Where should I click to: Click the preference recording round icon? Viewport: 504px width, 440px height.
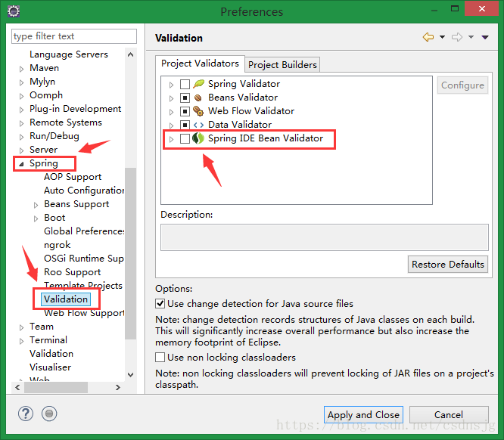point(49,414)
